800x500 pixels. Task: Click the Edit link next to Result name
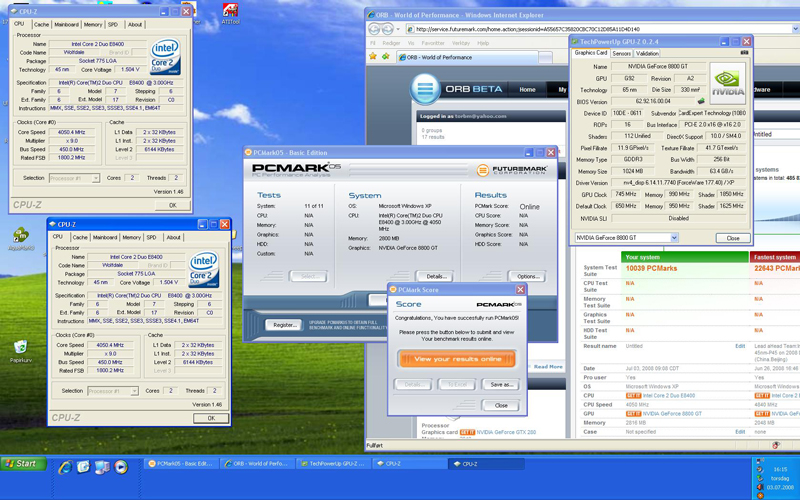tap(740, 346)
